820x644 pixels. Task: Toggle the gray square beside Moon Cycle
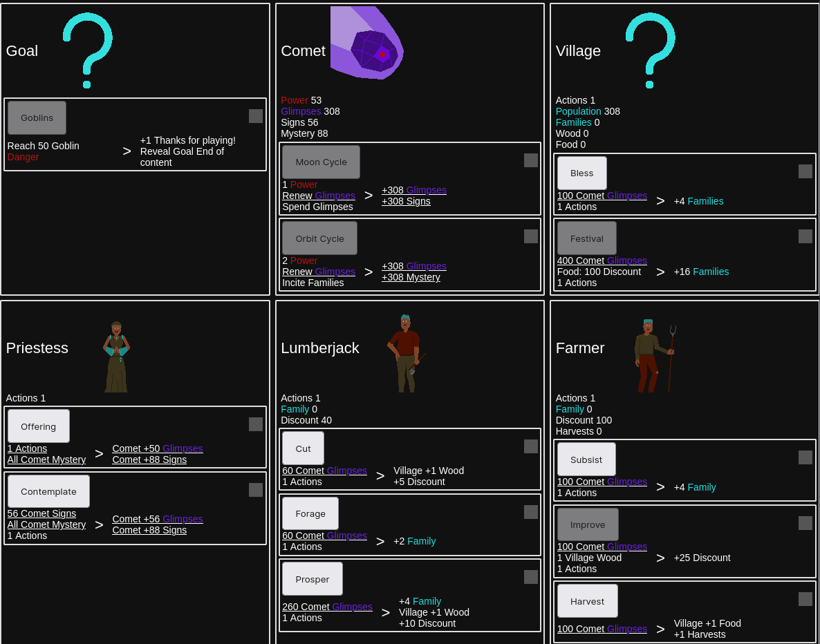pyautogui.click(x=531, y=160)
